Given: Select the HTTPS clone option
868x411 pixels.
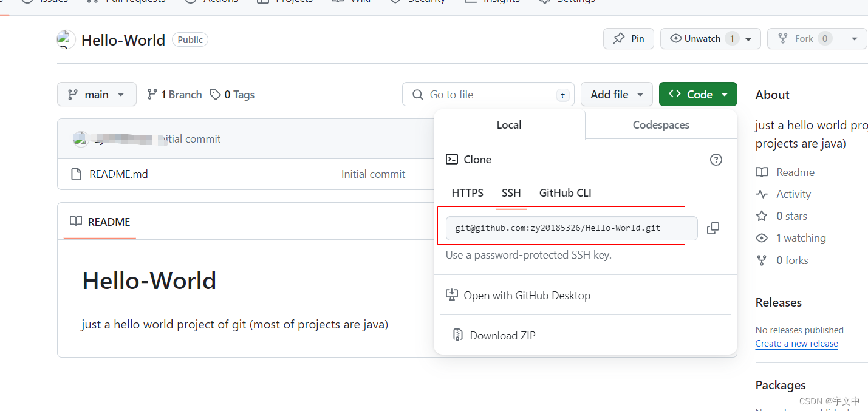Looking at the screenshot, I should (468, 193).
